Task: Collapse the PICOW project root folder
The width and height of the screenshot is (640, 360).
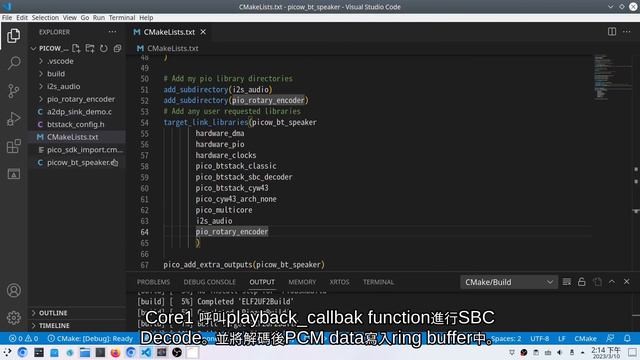Action: (33, 49)
